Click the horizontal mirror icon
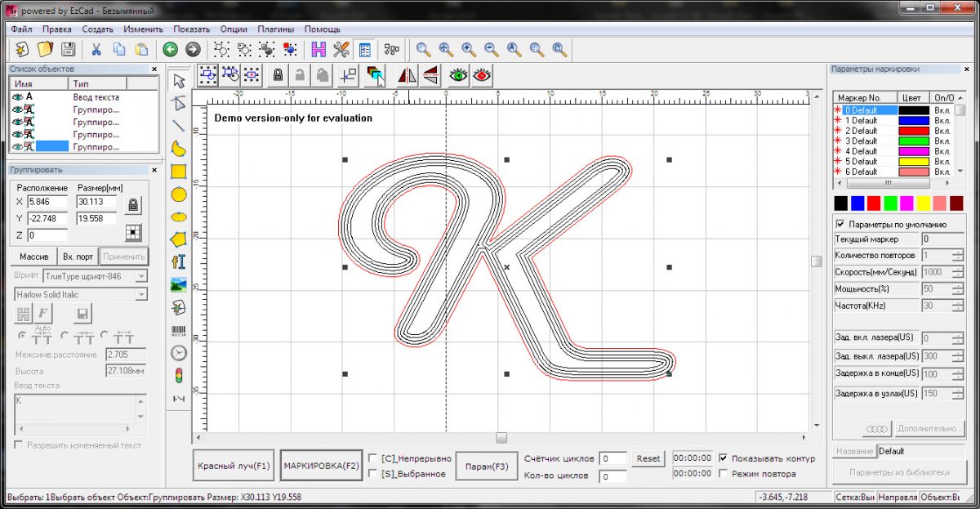 407,75
